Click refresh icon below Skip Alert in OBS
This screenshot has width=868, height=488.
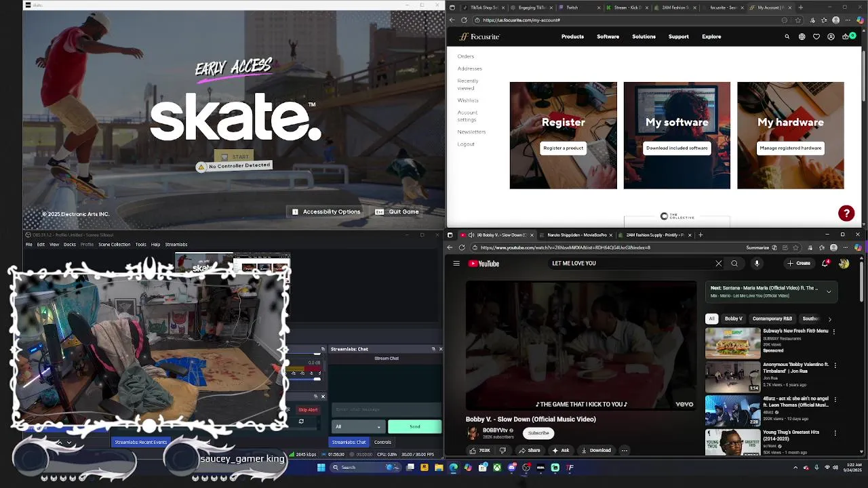301,421
